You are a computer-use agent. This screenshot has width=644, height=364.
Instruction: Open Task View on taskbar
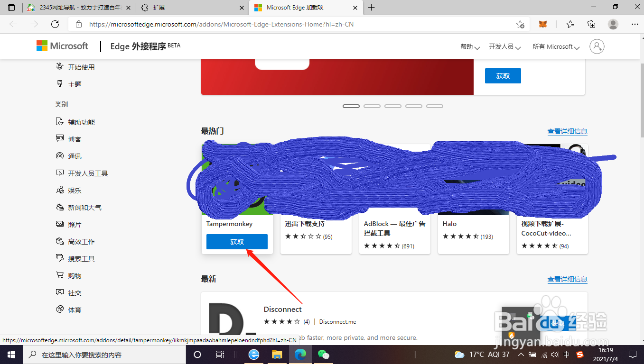coord(220,355)
